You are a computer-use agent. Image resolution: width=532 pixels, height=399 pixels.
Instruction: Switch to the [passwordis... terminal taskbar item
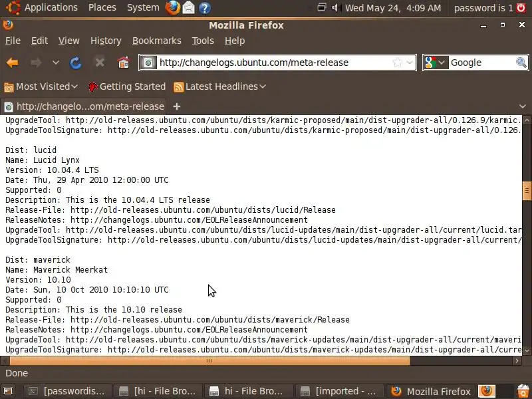67,391
